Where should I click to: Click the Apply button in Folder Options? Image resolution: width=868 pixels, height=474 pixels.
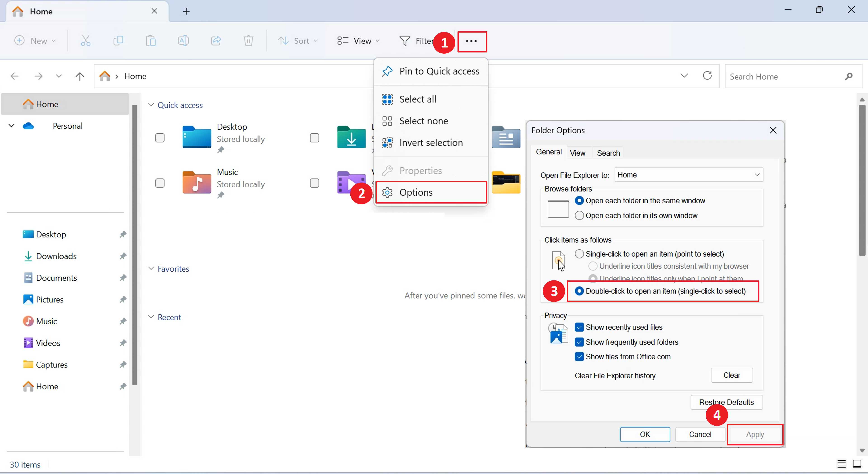pyautogui.click(x=755, y=434)
